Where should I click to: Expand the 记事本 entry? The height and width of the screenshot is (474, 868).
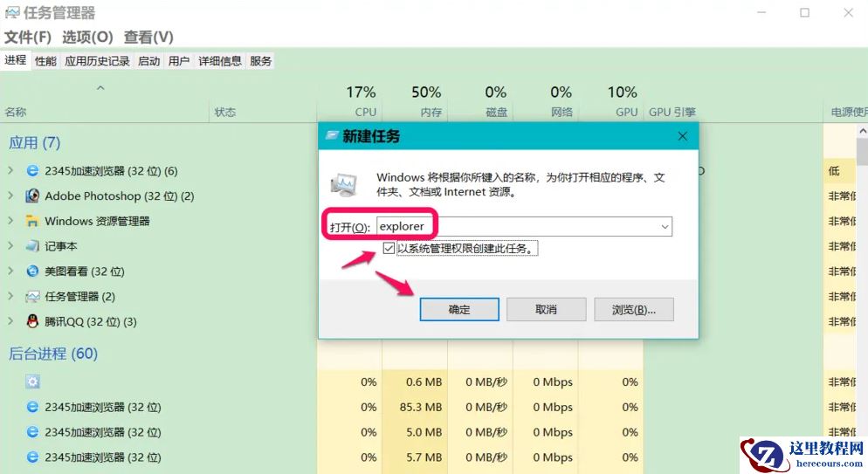coord(10,245)
